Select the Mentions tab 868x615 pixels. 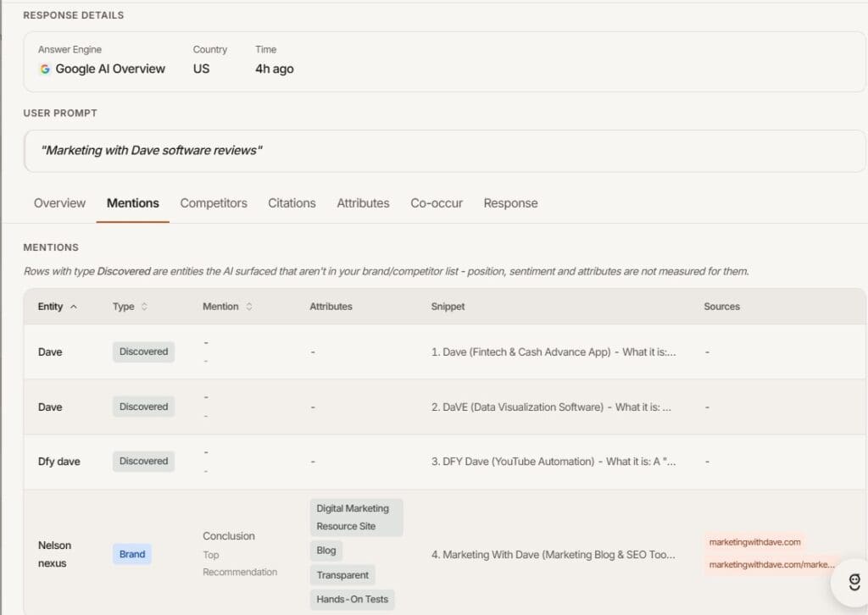pos(133,203)
